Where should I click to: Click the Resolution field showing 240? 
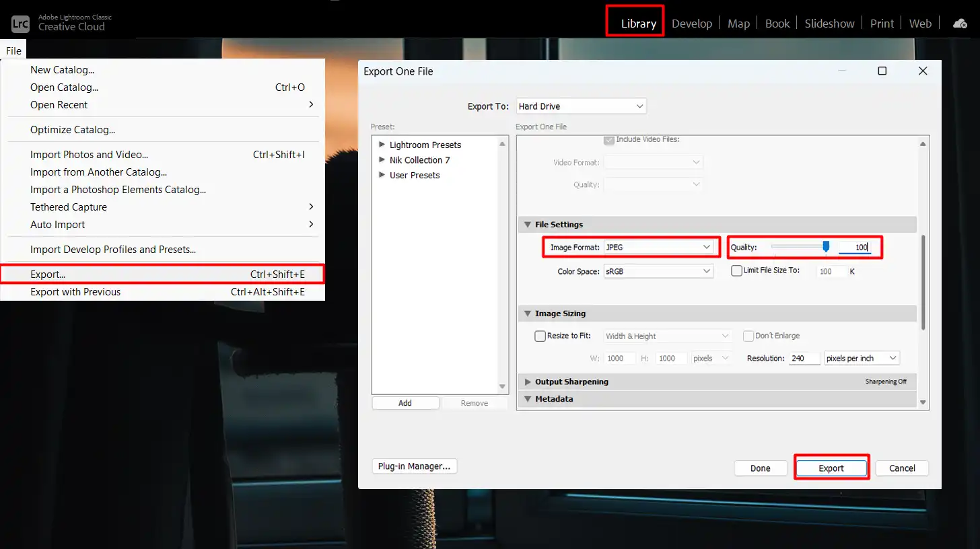pyautogui.click(x=804, y=359)
